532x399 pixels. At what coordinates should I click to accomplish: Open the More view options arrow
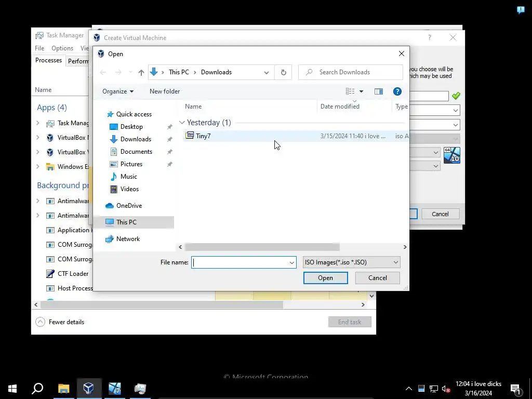(362, 91)
